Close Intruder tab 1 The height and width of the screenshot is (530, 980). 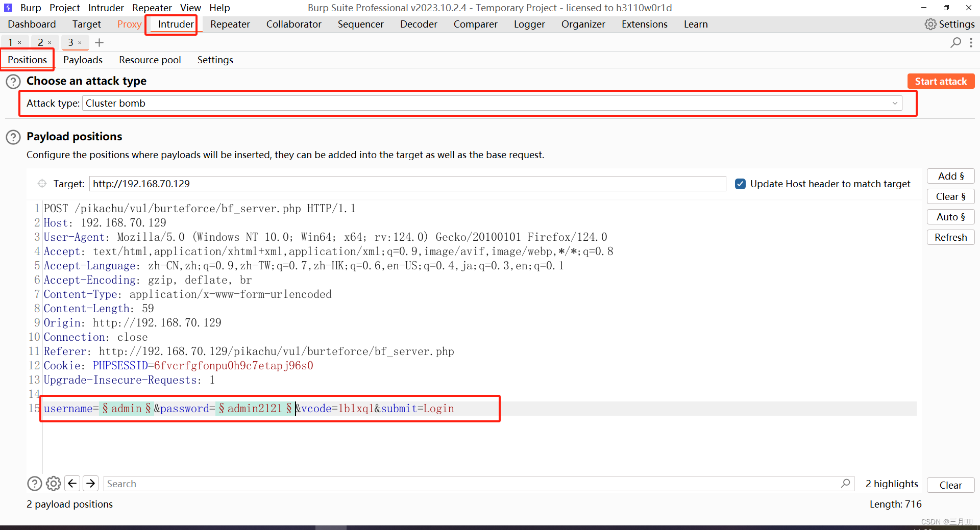(20, 43)
